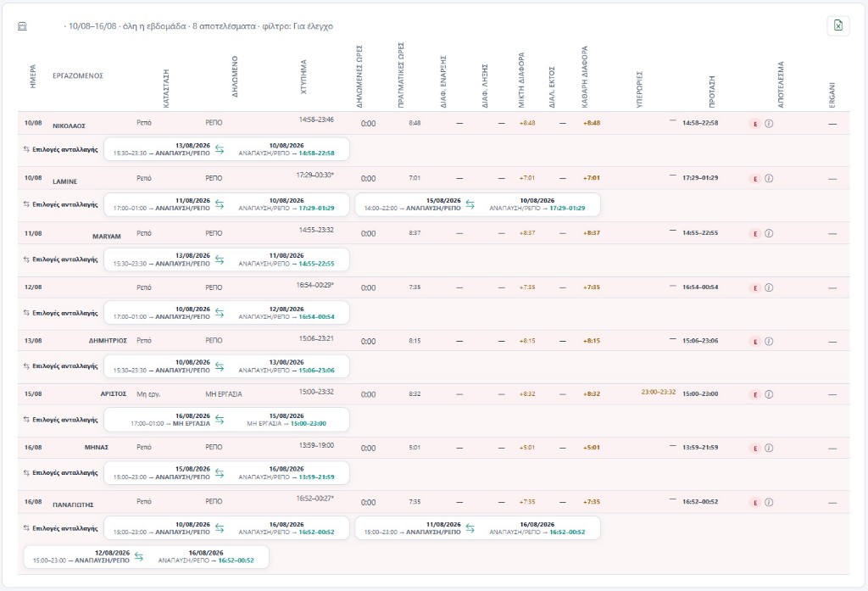This screenshot has width=868, height=591.
Task: Click the E badge in ΜΗΝΑΣ row
Action: [x=755, y=448]
